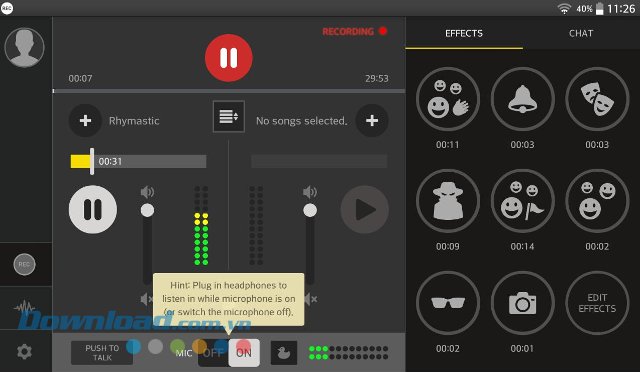Play the theater masks effect
Viewport: 640px width, 372px height.
tap(597, 99)
